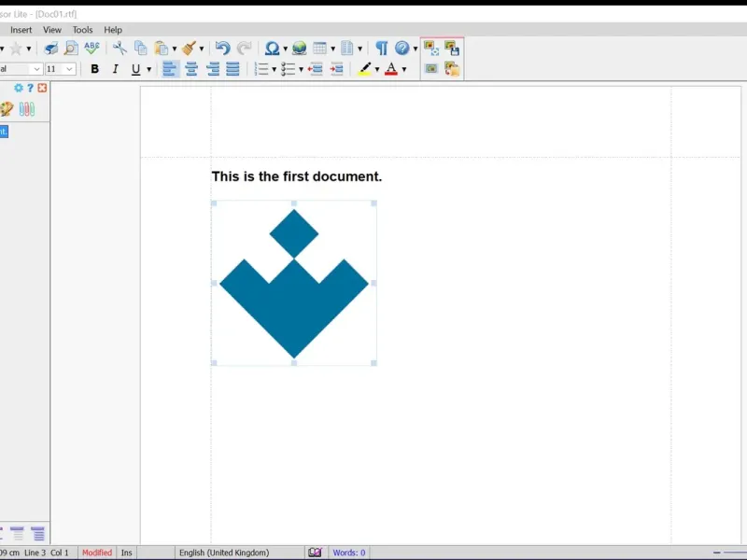Click the favorites star icon
This screenshot has width=747, height=560.
click(16, 49)
